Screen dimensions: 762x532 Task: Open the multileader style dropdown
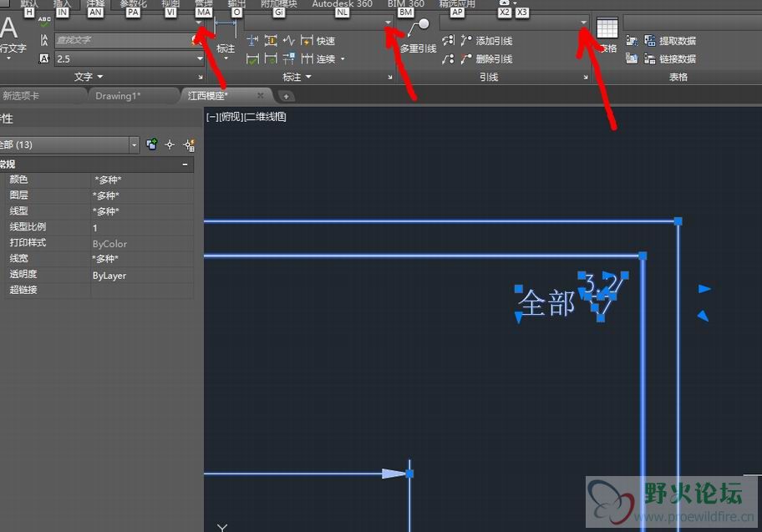pos(583,23)
